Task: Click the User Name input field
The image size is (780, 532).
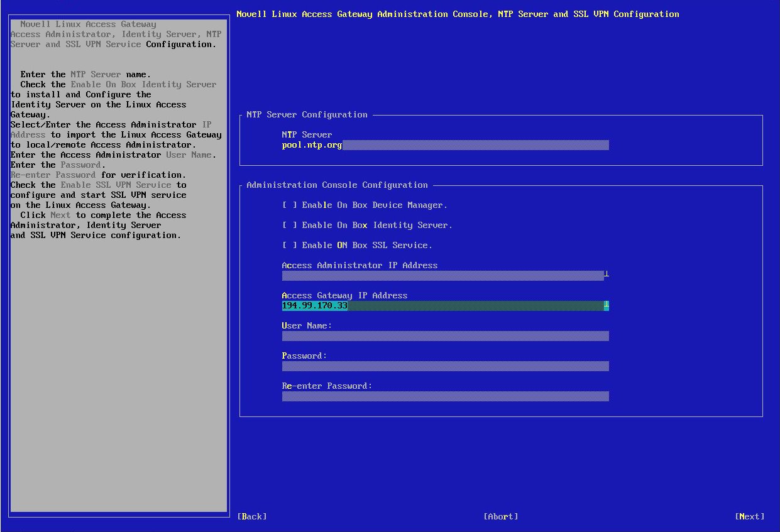Action: click(x=445, y=336)
